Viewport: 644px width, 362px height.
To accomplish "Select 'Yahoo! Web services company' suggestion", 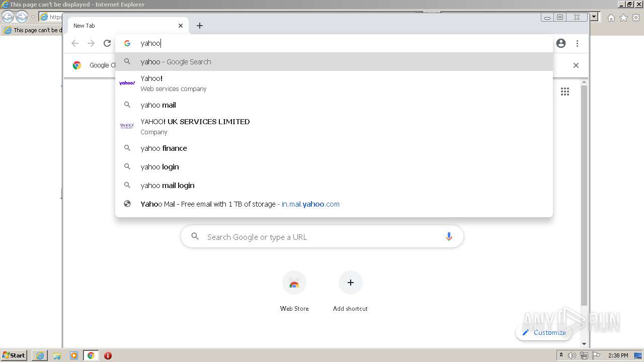I will (334, 83).
